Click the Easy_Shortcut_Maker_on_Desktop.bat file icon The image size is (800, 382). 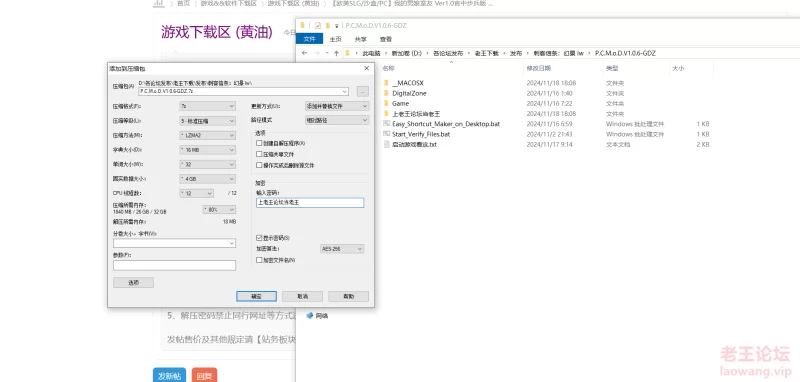click(386, 124)
